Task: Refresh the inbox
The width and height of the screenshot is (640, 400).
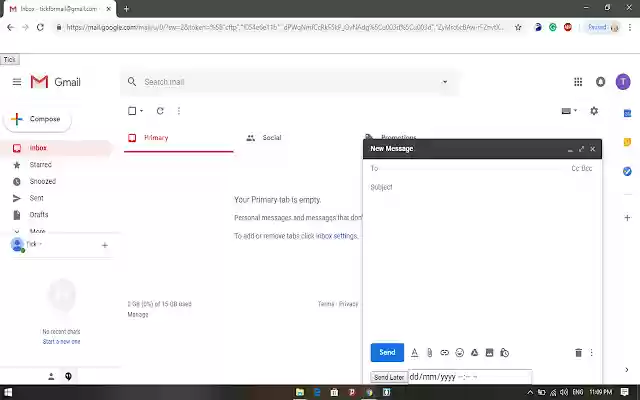Action: pos(160,111)
